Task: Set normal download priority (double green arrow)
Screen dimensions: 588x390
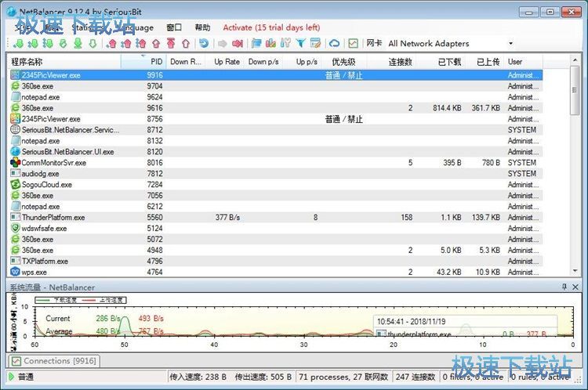Action: point(33,43)
